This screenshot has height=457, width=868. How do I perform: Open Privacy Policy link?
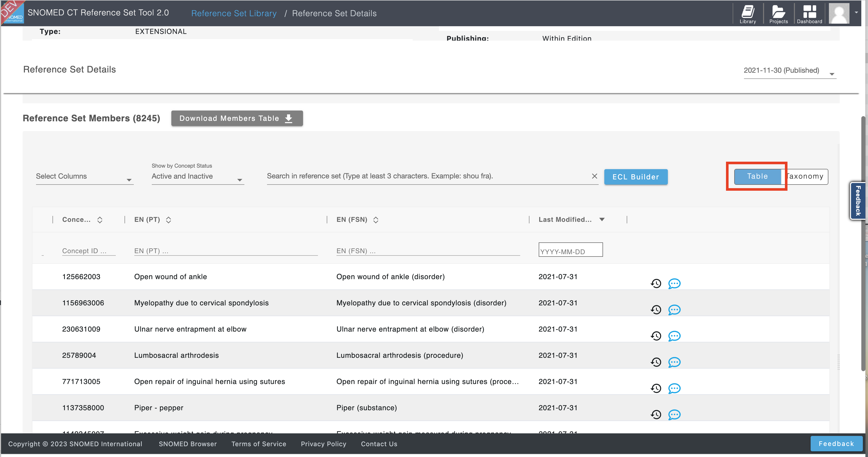[323, 444]
